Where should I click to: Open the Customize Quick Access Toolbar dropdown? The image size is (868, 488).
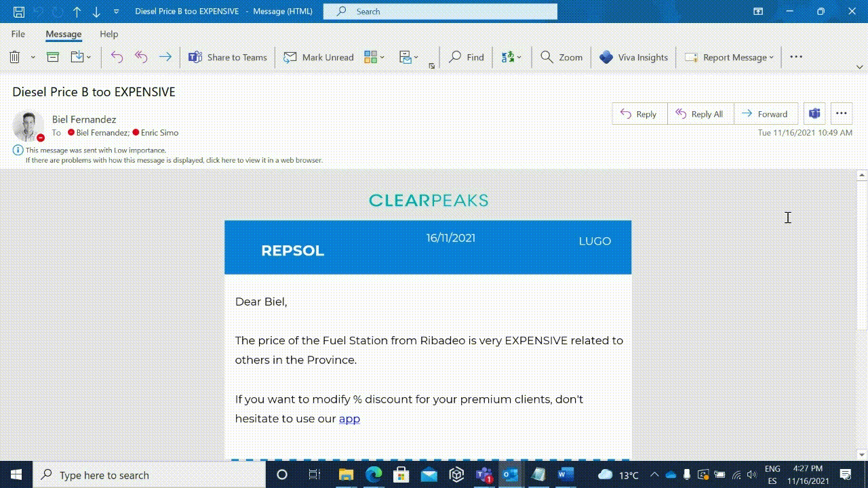coord(116,12)
